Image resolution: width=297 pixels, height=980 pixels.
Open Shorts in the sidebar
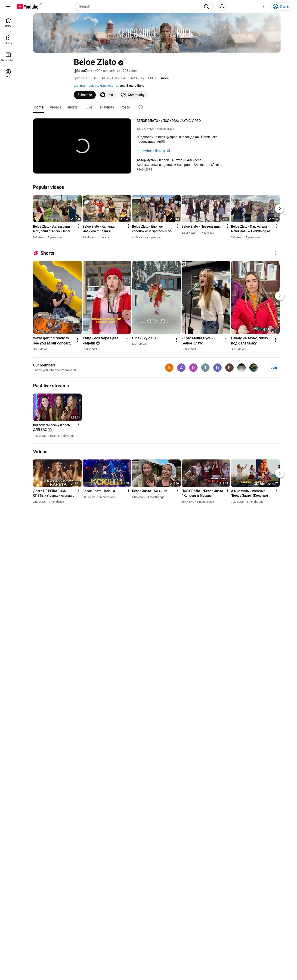(x=8, y=40)
